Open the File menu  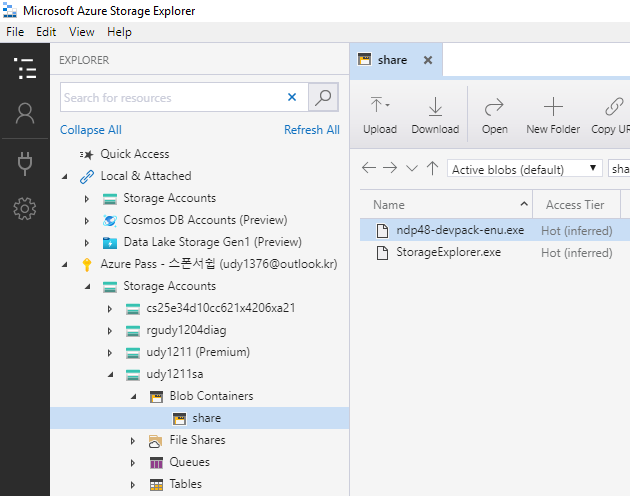tap(15, 32)
